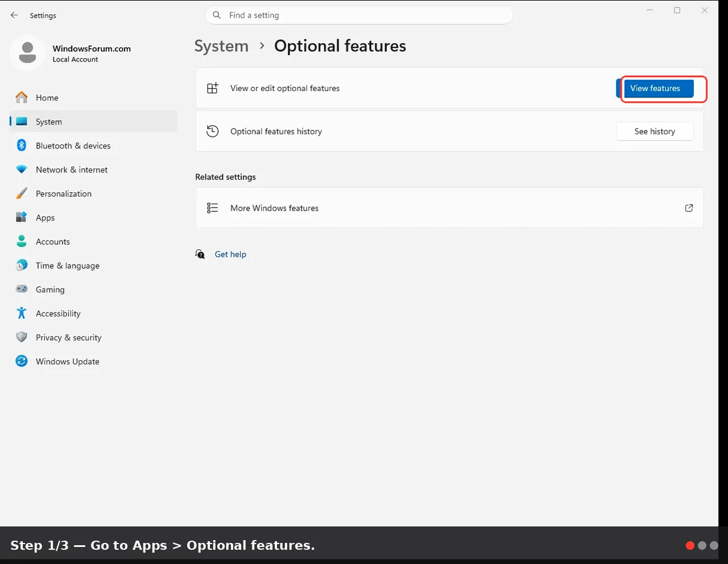Click the Personalization paintbrush icon
Viewport: 728px width, 564px height.
pyautogui.click(x=22, y=194)
